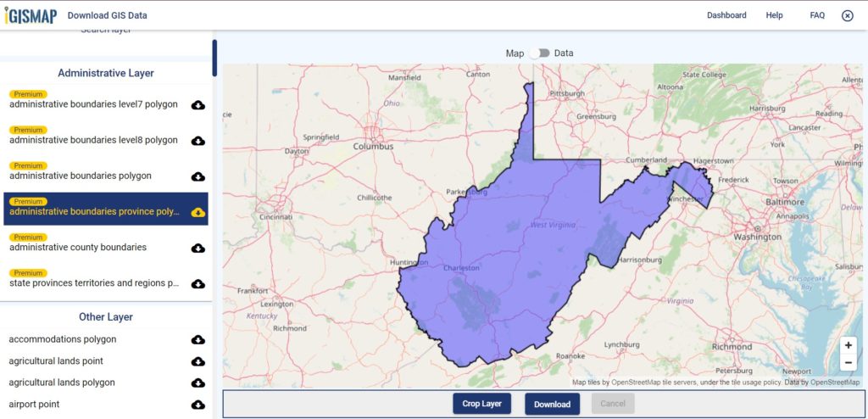This screenshot has width=868, height=419.
Task: Open the Dashboard page
Action: 726,15
